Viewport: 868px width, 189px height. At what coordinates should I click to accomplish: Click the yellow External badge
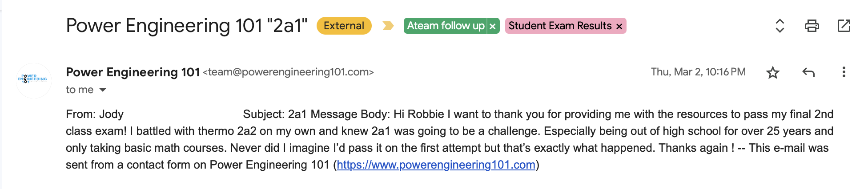[x=344, y=26]
